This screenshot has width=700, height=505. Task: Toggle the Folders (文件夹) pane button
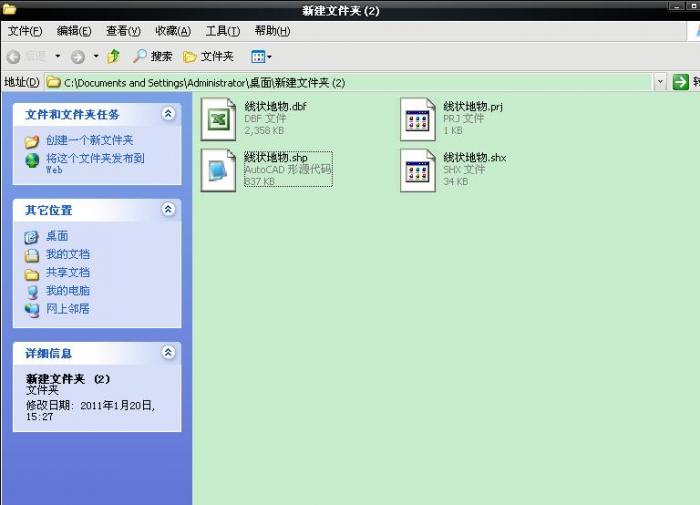click(208, 57)
